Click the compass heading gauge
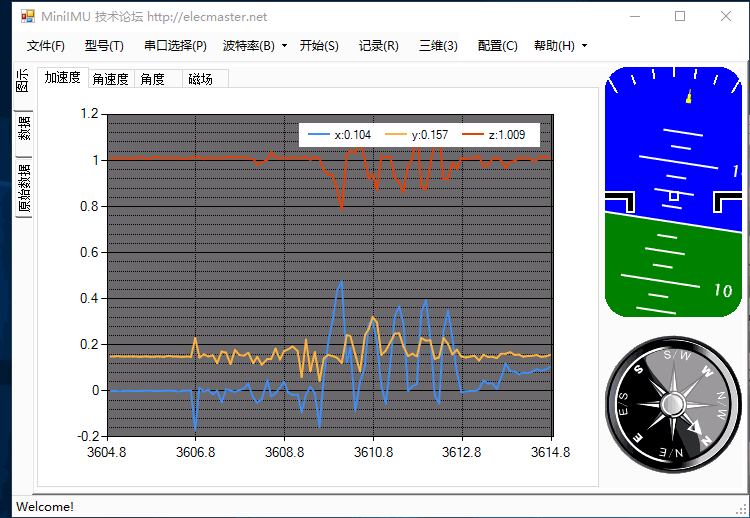The height and width of the screenshot is (518, 750). (x=673, y=405)
